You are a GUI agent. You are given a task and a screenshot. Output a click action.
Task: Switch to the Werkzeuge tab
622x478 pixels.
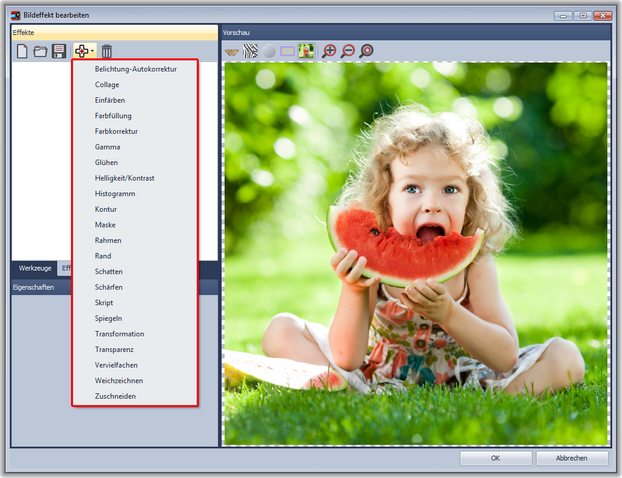point(35,268)
